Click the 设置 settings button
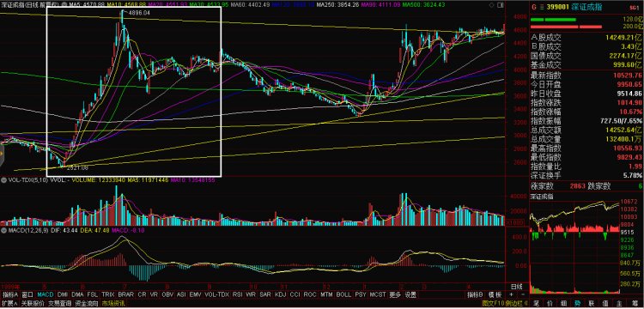The width and height of the screenshot is (644, 309). pos(410,294)
